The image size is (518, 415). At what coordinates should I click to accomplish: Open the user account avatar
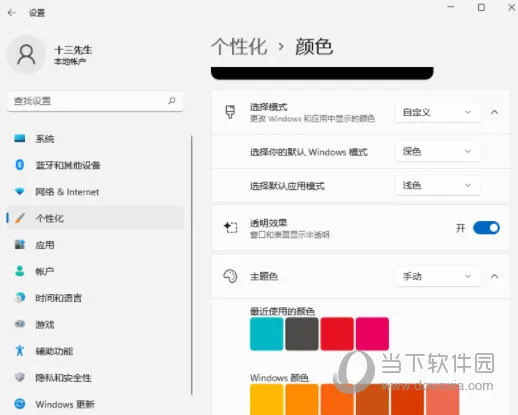(x=26, y=54)
